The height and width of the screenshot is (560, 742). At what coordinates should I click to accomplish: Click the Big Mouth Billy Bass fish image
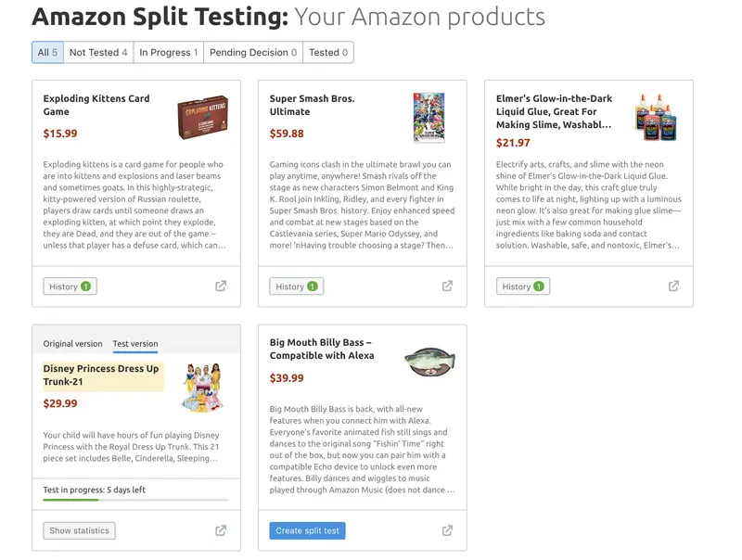tap(429, 362)
